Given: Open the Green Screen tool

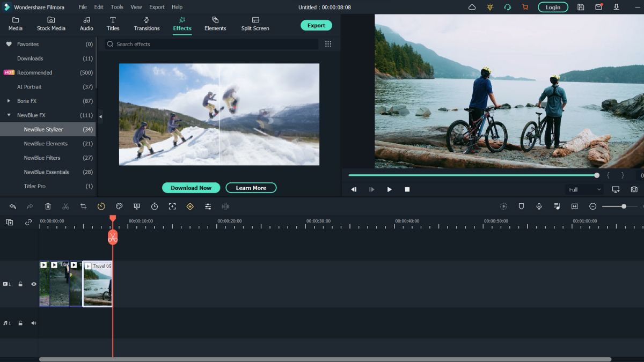Looking at the screenshot, I should coord(137,206).
